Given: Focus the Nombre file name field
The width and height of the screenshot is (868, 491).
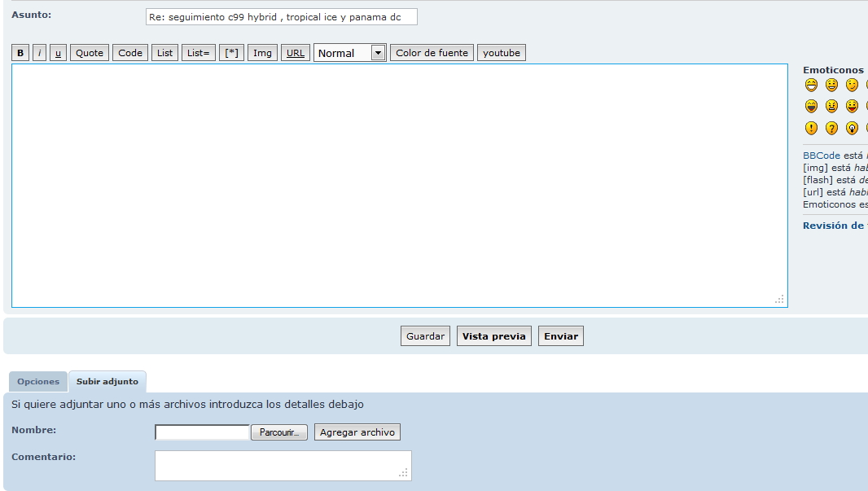Looking at the screenshot, I should tap(202, 432).
